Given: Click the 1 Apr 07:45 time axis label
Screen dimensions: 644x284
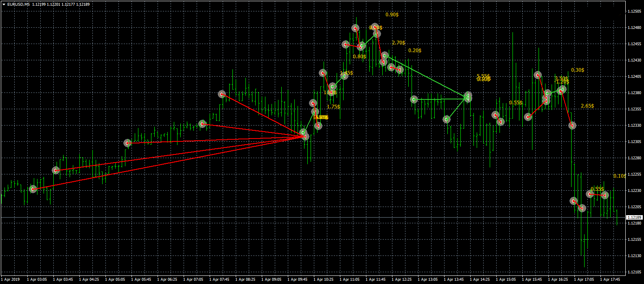Looking at the screenshot, I should click(219, 280).
